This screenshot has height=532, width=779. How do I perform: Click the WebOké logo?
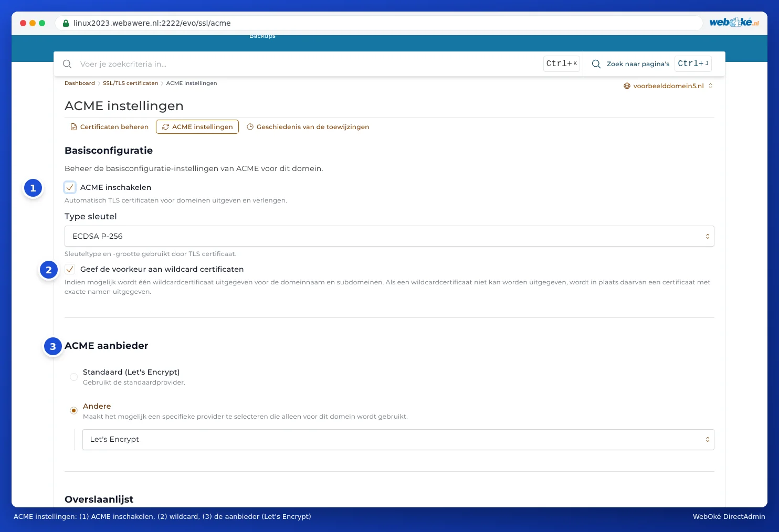click(734, 23)
